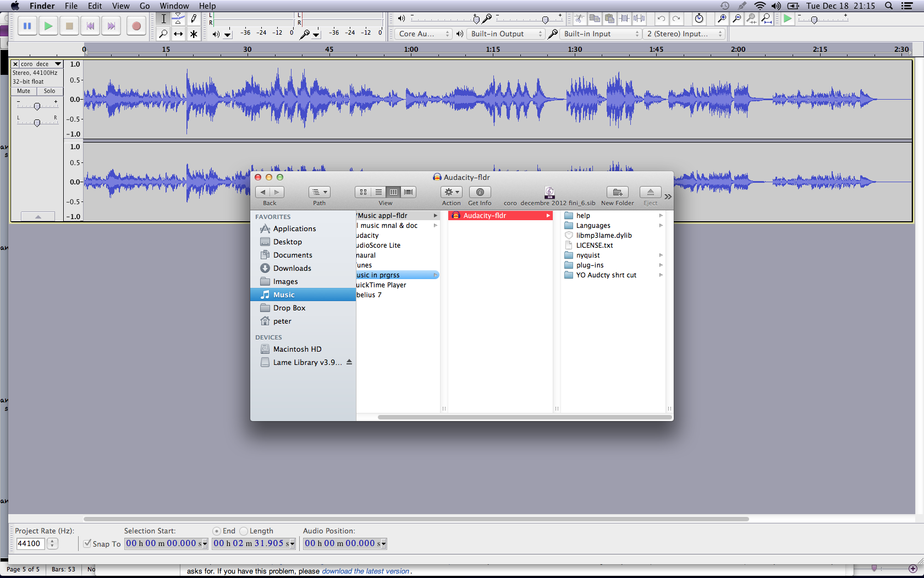Open the coro dece track name menu
Image resolution: width=924 pixels, height=578 pixels.
click(x=41, y=64)
